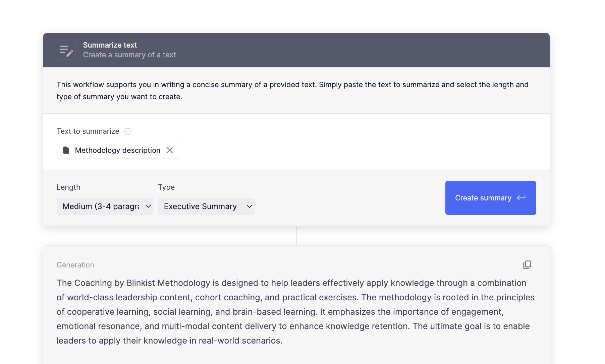Image resolution: width=605 pixels, height=364 pixels.
Task: Click the workflow description paragraph
Action: [292, 90]
